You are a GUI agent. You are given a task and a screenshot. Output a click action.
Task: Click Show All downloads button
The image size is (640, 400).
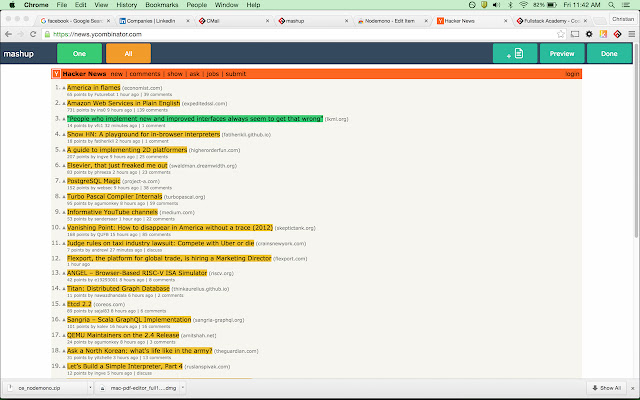607,388
